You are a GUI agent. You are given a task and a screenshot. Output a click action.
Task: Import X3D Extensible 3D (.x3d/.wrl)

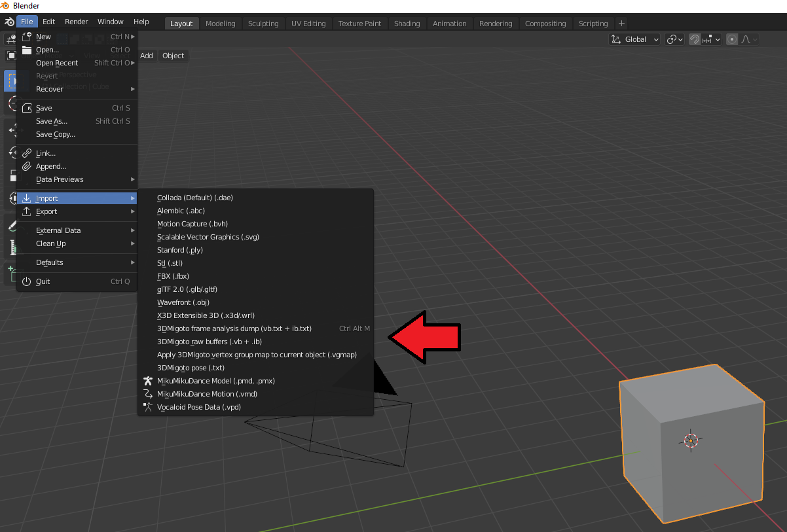(x=255, y=315)
